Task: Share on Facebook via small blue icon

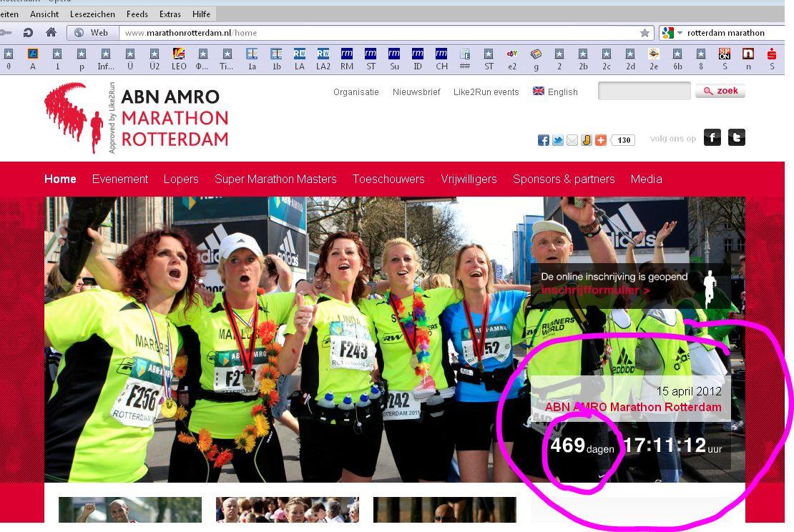Action: [544, 140]
